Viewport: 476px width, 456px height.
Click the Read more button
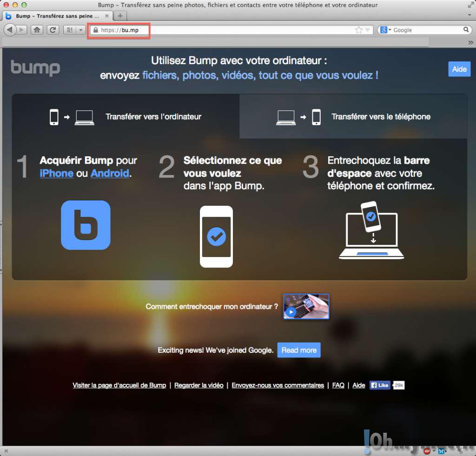299,350
